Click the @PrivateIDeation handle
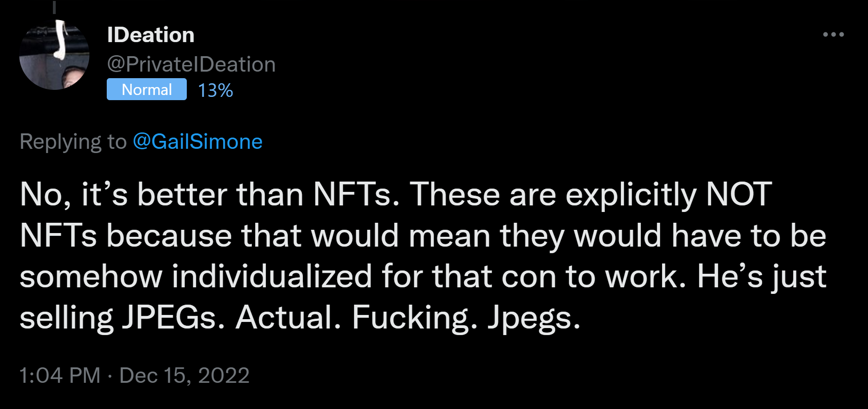Viewport: 868px width, 409px height. pos(191,64)
